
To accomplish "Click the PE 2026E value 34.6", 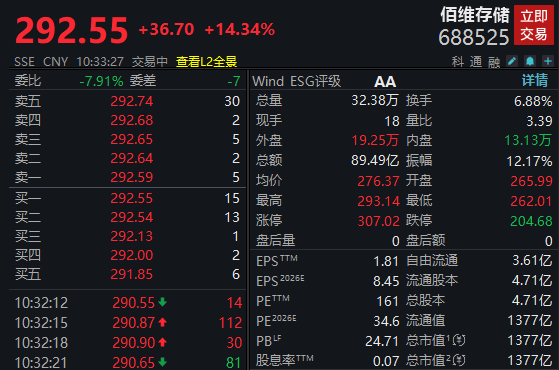I will (x=386, y=321).
